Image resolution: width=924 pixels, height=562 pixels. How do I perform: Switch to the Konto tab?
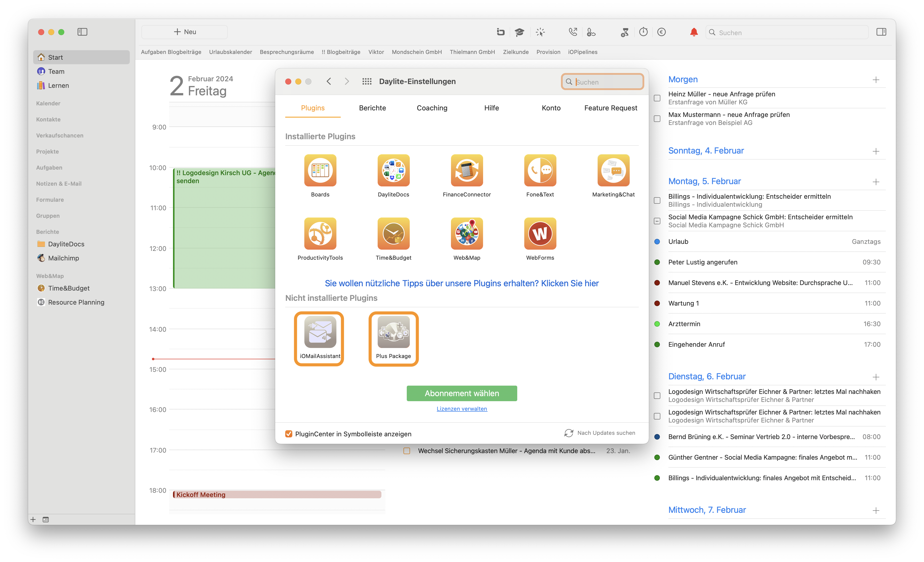point(551,108)
